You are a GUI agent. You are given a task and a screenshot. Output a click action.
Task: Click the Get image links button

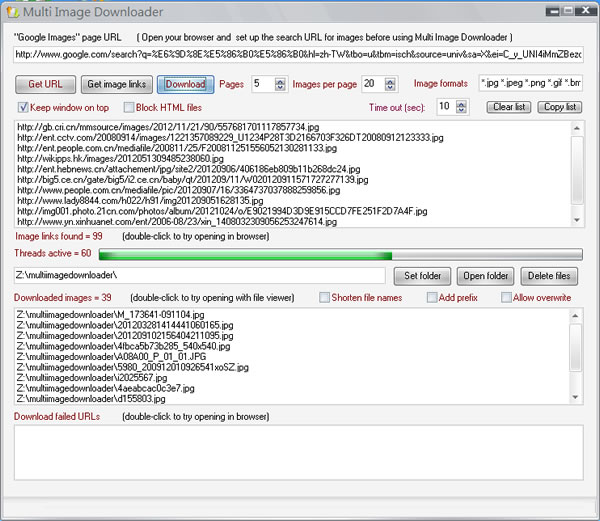pos(115,84)
